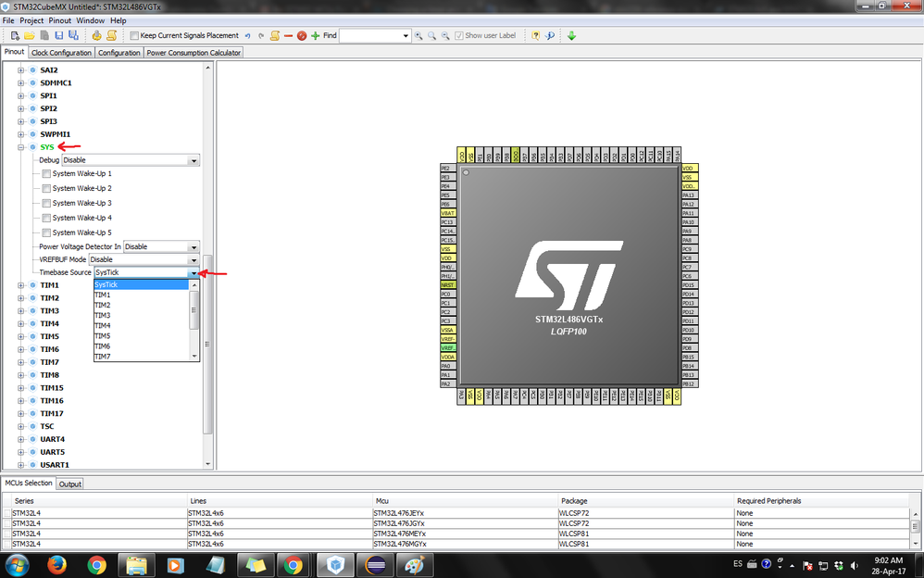This screenshot has height=578, width=924.
Task: Select TIM1 in Timebase Source list
Action: pos(142,295)
